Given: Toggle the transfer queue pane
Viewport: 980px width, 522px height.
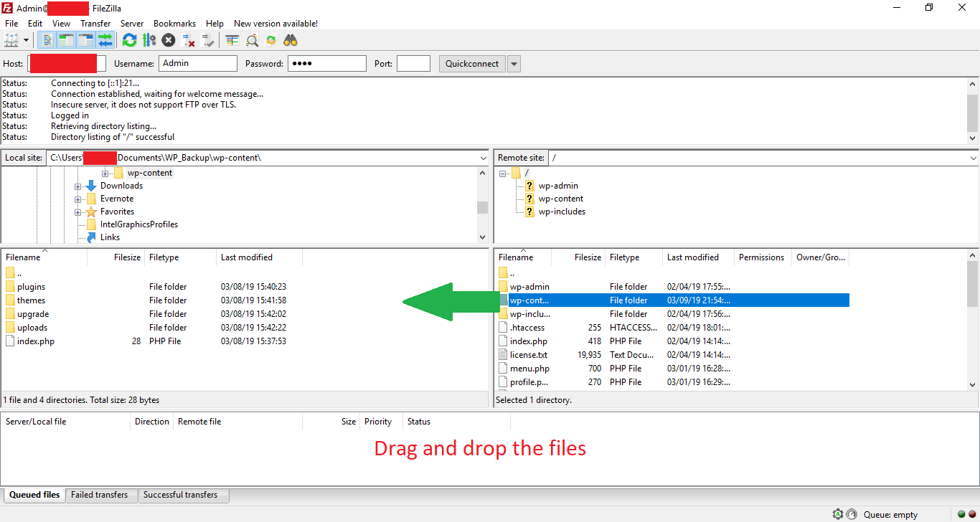Looking at the screenshot, I should 105,40.
